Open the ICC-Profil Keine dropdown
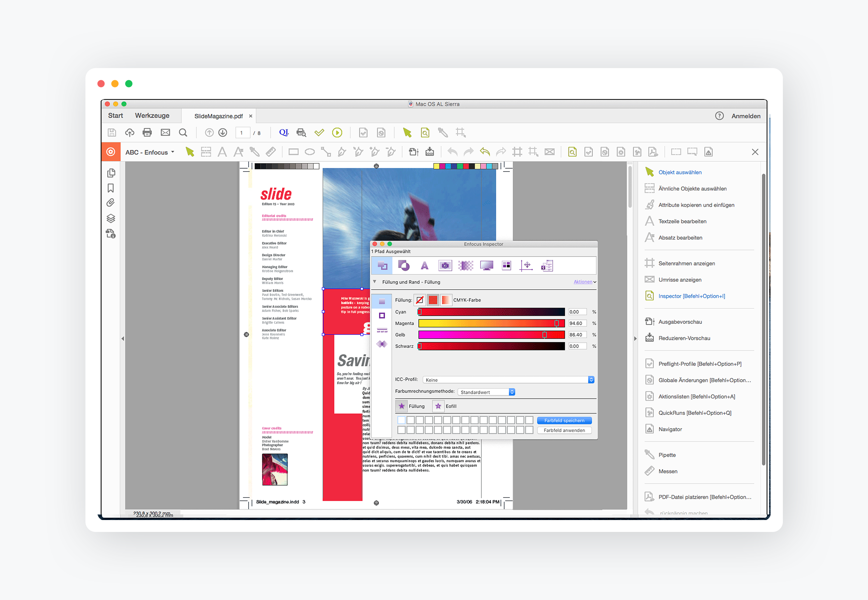The height and width of the screenshot is (600, 868). (508, 380)
